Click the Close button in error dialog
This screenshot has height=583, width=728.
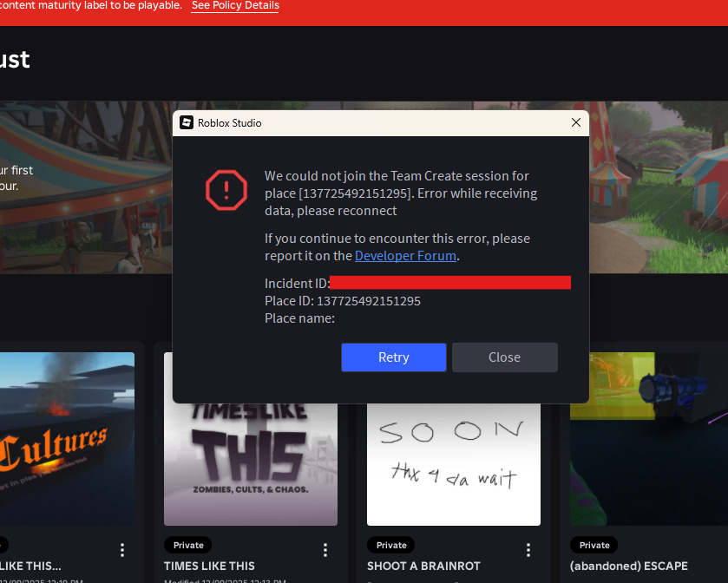tap(505, 357)
